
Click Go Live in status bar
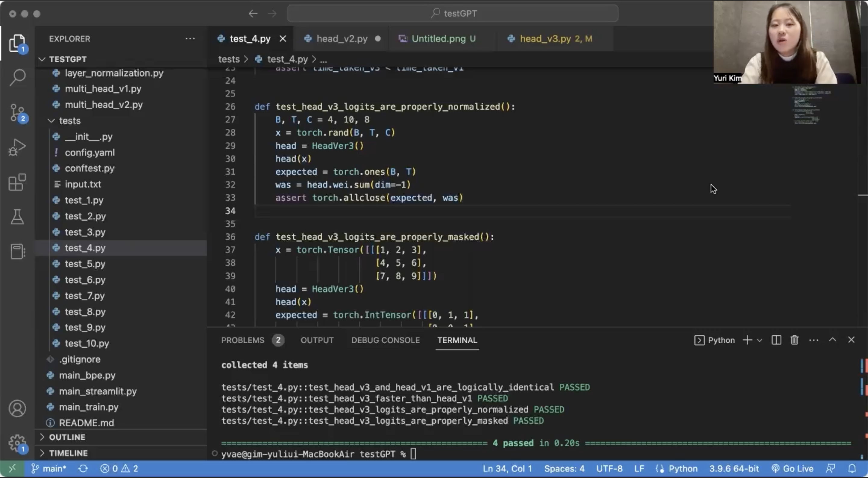coord(793,469)
